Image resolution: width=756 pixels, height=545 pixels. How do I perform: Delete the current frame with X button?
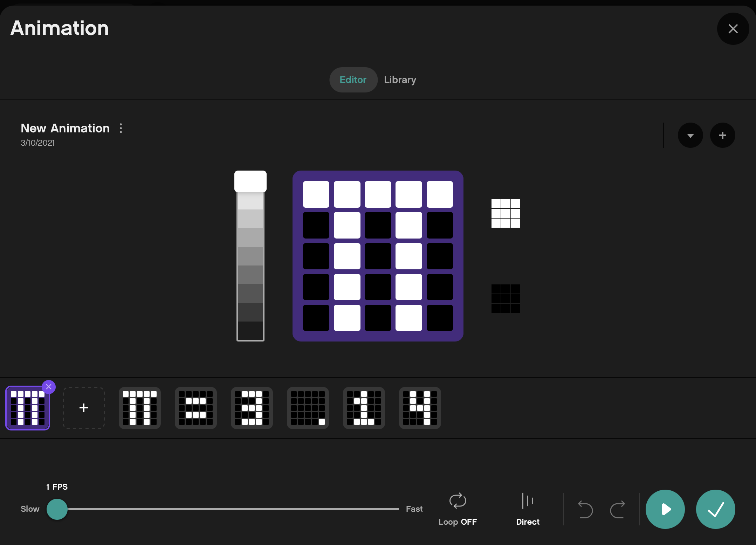point(49,387)
